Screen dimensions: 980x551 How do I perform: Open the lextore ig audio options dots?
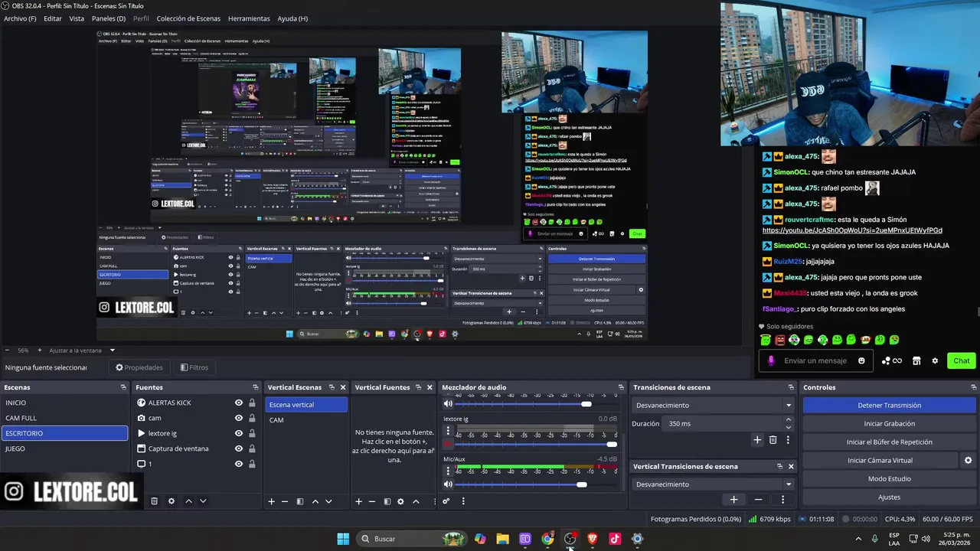tap(449, 431)
